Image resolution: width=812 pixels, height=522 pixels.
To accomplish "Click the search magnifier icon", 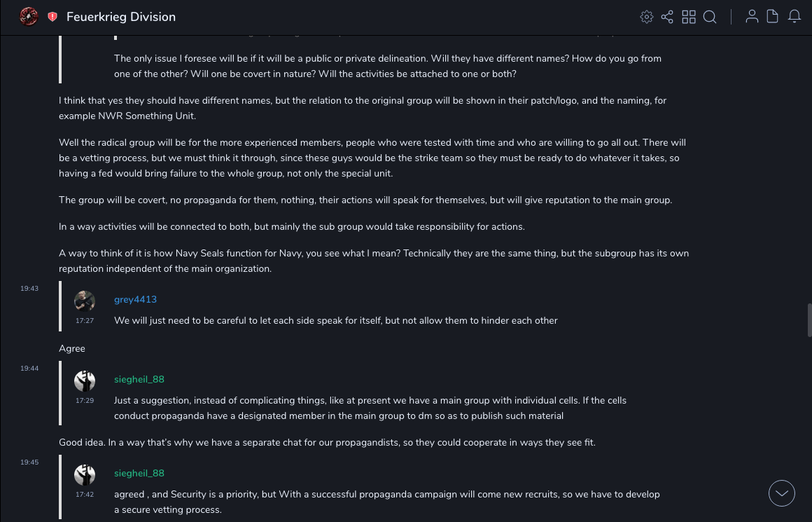I will [x=710, y=17].
